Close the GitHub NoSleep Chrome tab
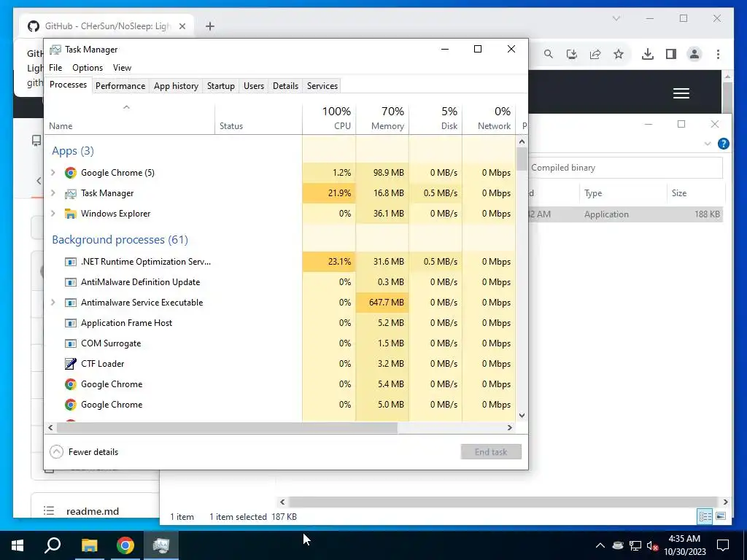 [x=182, y=26]
